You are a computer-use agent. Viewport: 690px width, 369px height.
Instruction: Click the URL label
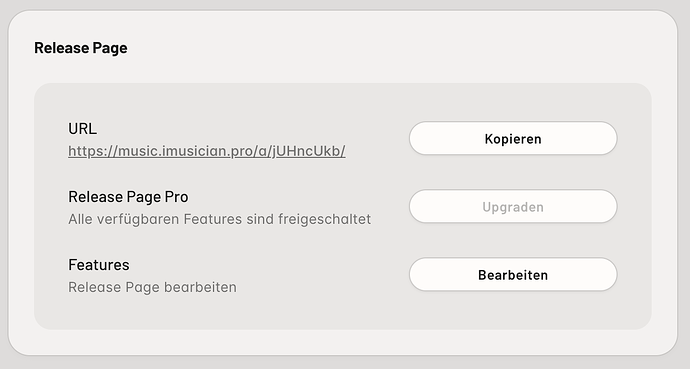[x=82, y=129]
